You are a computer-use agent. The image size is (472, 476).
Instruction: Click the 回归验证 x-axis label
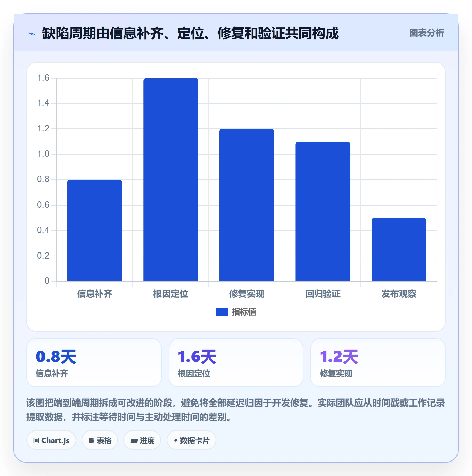(323, 294)
